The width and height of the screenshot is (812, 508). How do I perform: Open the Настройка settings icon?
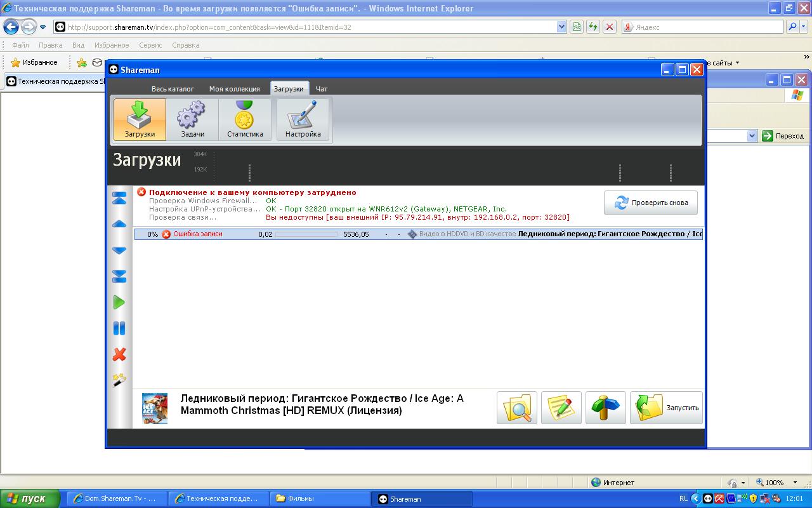pyautogui.click(x=303, y=119)
